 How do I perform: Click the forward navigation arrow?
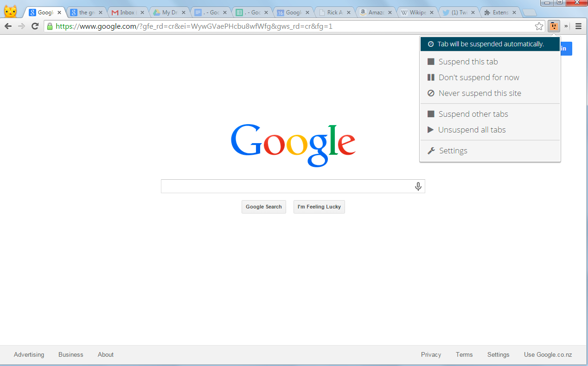click(x=21, y=26)
